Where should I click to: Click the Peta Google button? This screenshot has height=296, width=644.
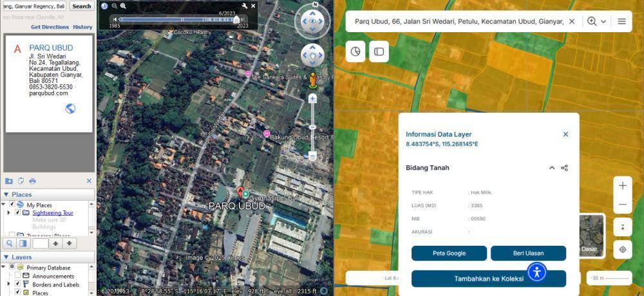tap(449, 254)
